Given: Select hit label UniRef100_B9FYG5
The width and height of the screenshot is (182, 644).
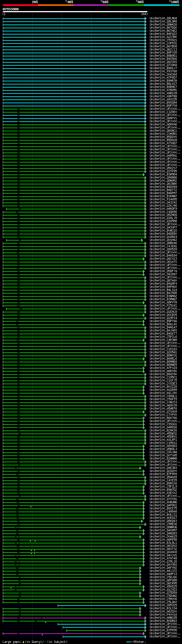Looking at the screenshot, I should click(163, 53).
